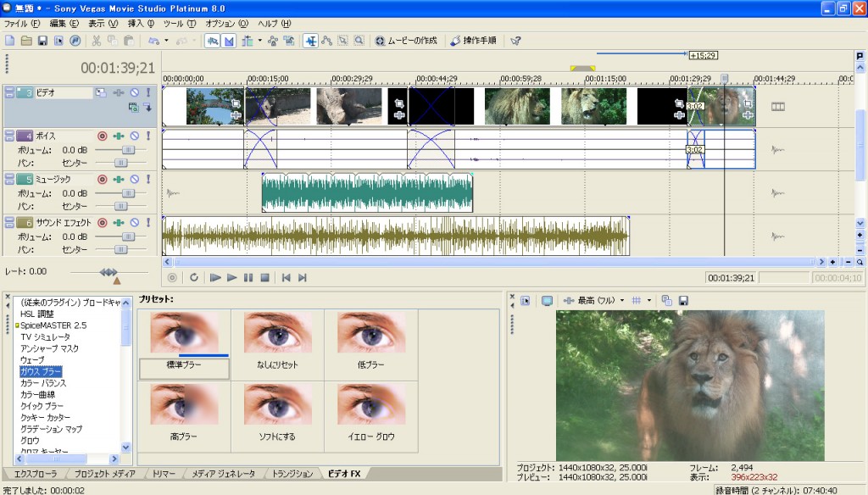Select the Selection Edit tool icon
Viewport: 868px width, 495px height.
(343, 41)
